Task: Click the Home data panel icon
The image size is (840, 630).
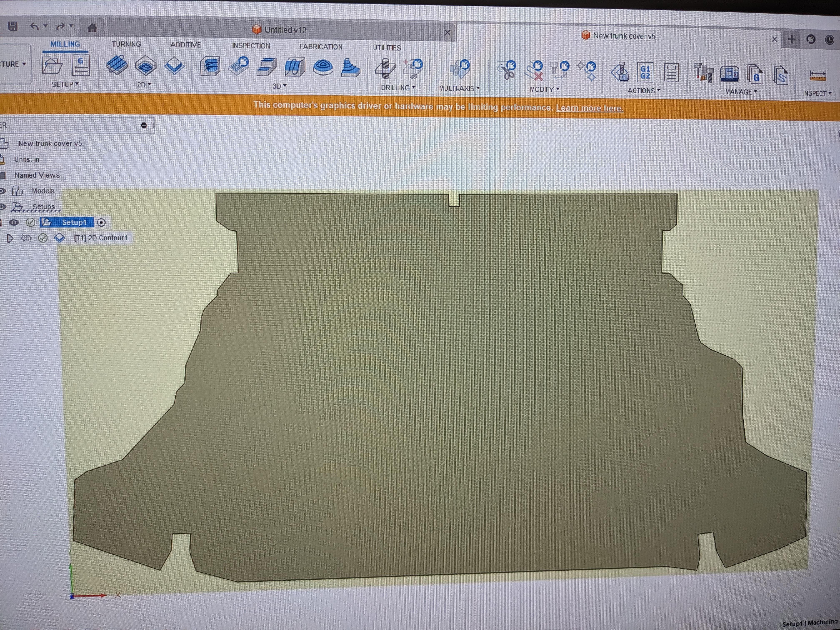Action: pos(92,27)
